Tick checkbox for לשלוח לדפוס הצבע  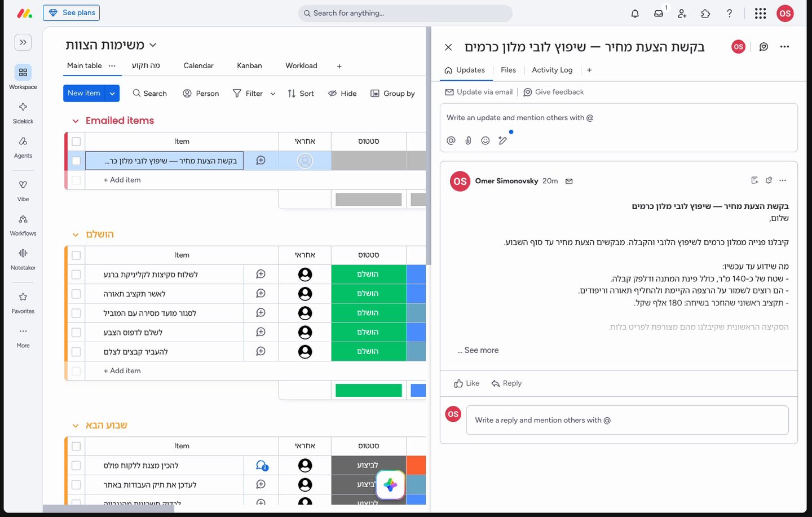click(76, 333)
